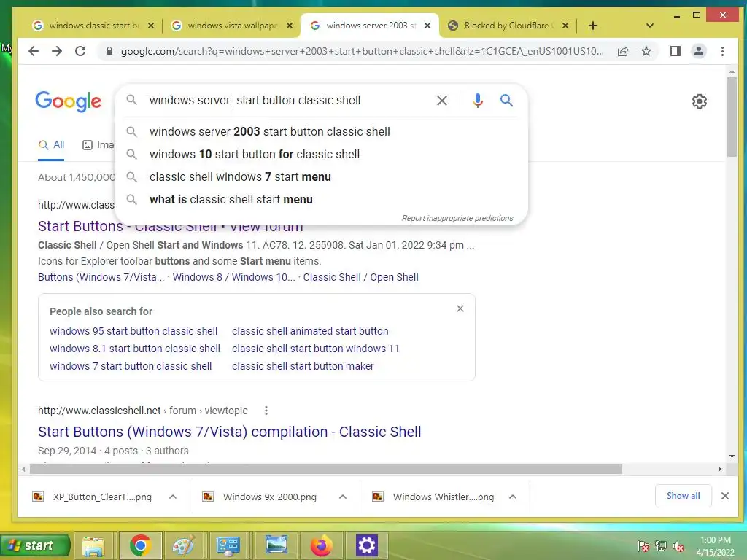Search 'windows 8.1 start button classic shell'
Screen dimensions: 747x560
click(135, 349)
